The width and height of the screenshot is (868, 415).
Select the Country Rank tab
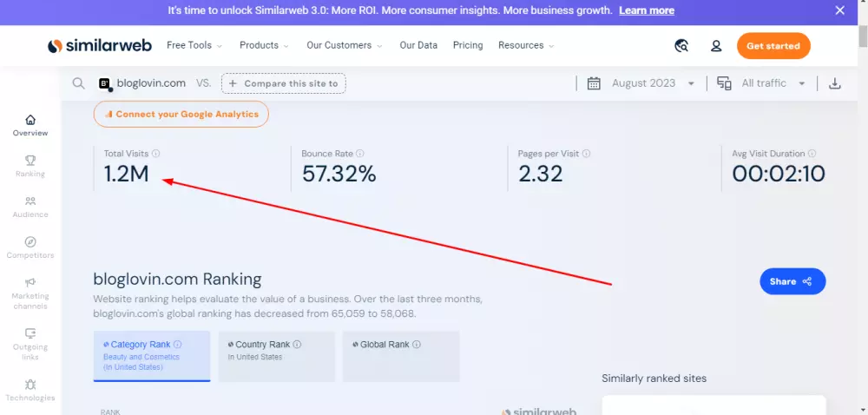(277, 356)
